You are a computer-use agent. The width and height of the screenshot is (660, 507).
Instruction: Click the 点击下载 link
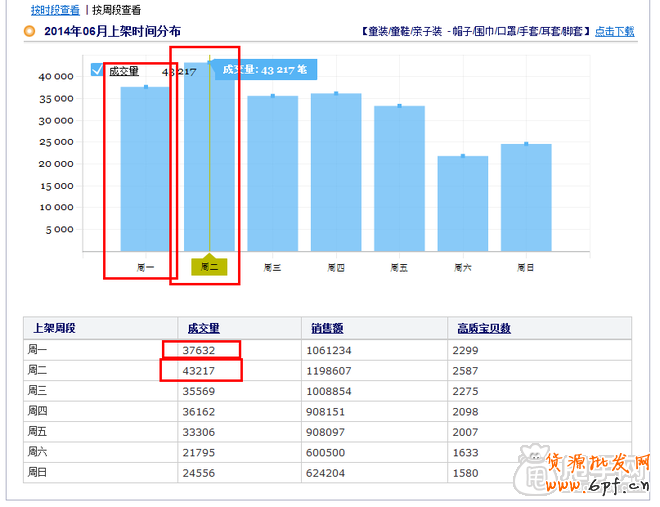click(x=614, y=31)
